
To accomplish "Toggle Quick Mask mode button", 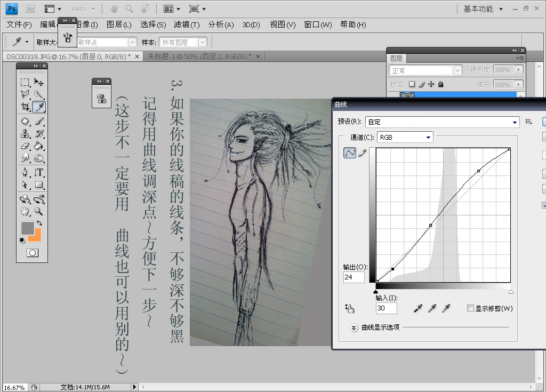I will (x=32, y=253).
